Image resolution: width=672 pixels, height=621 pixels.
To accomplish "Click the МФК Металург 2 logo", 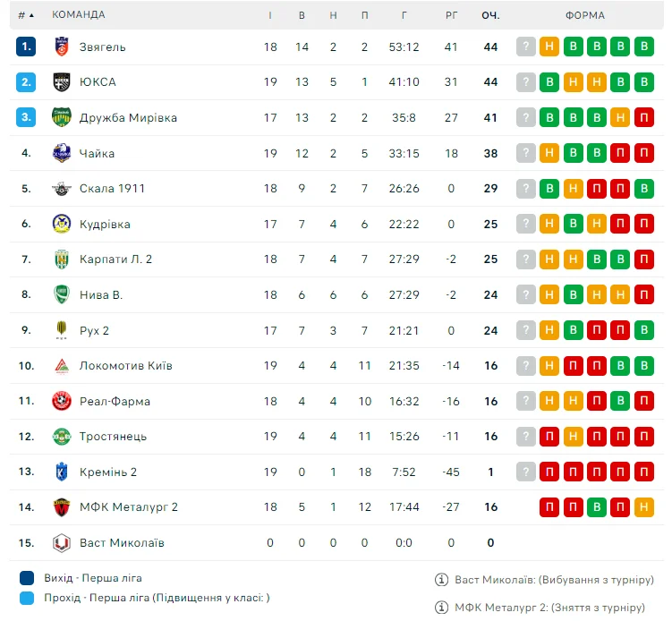I will (x=61, y=507).
